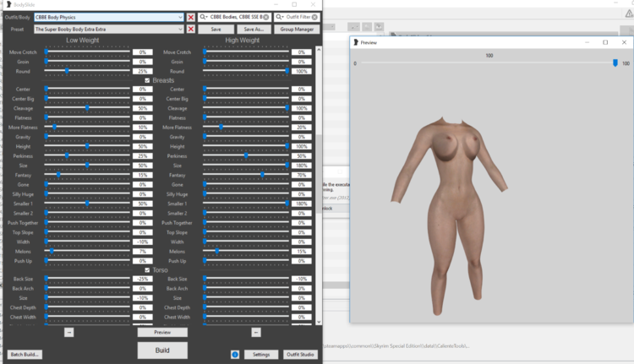Screen dimensions: 634x364
Task: Click slider panel scroll up arrow
Action: pos(319,49)
